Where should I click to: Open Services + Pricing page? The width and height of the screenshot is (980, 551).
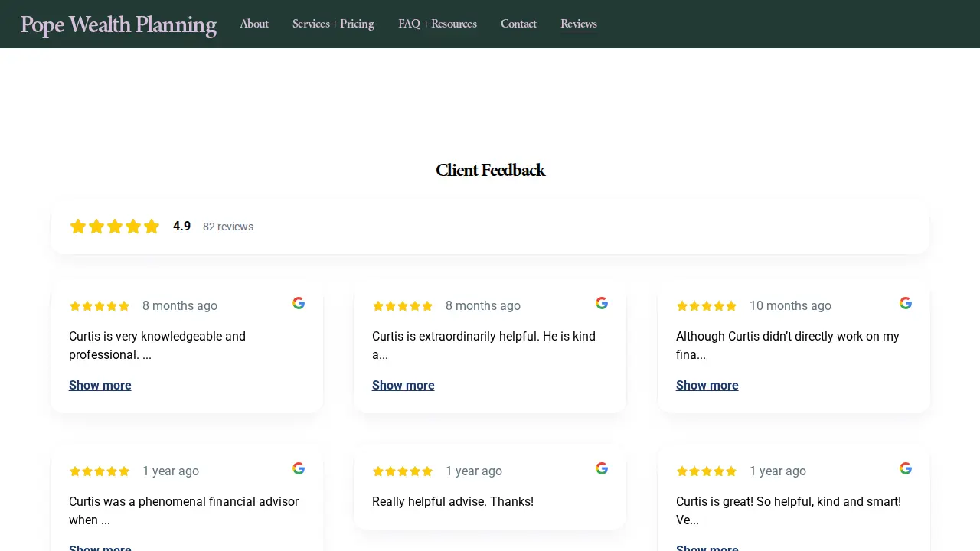coord(333,24)
